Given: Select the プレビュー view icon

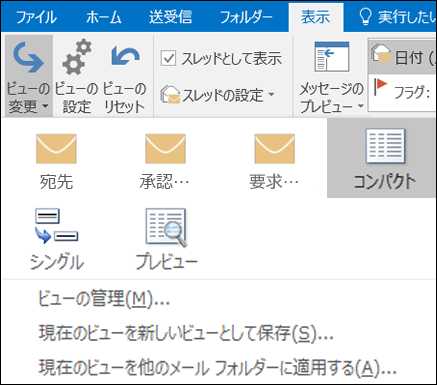Looking at the screenshot, I should 166,227.
